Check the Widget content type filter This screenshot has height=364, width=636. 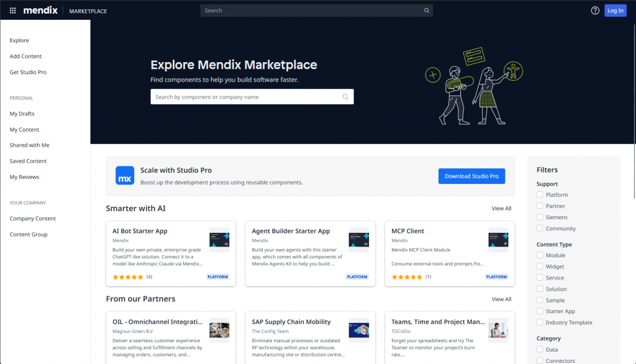click(x=540, y=266)
